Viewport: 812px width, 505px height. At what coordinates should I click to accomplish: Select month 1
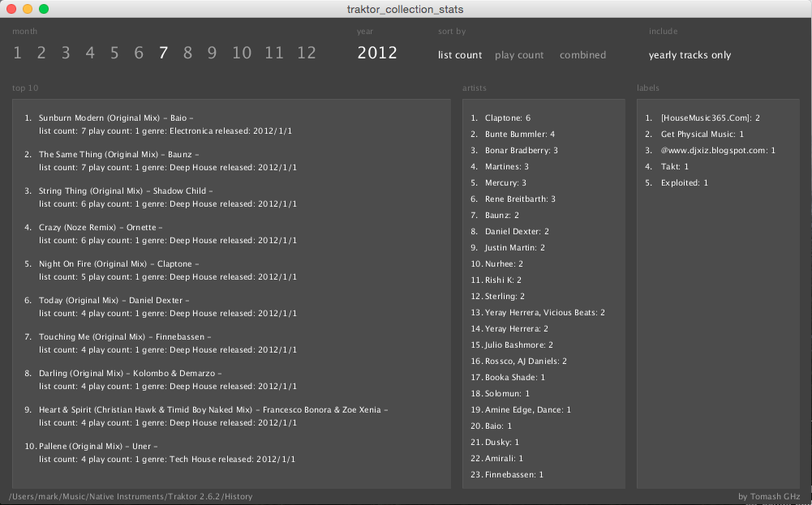point(17,53)
